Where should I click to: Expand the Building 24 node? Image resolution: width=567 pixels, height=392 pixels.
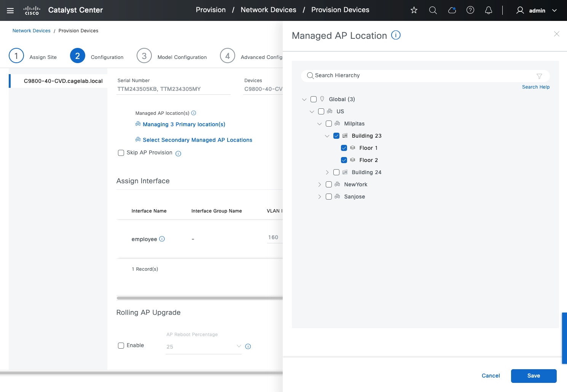pos(327,172)
